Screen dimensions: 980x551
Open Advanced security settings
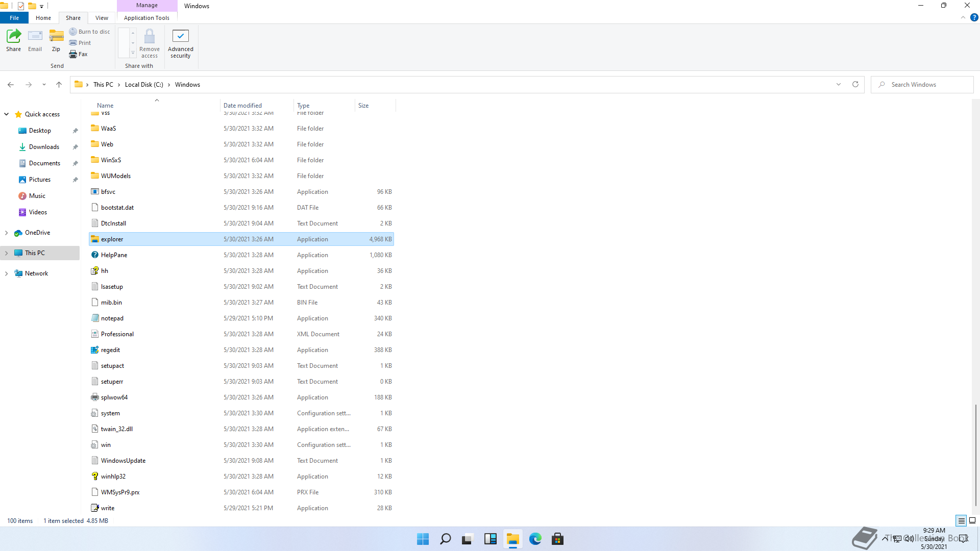pyautogui.click(x=181, y=44)
